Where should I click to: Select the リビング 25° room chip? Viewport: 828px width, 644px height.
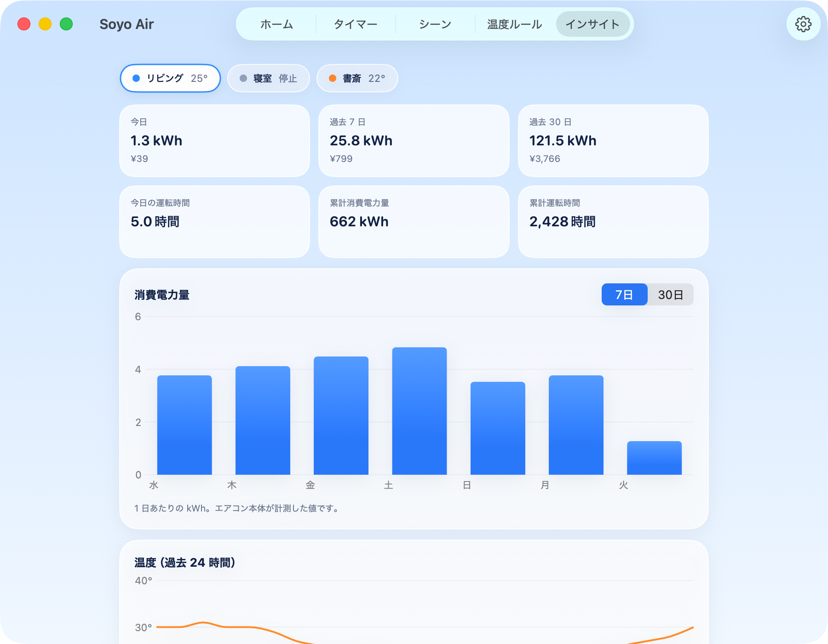pyautogui.click(x=170, y=78)
